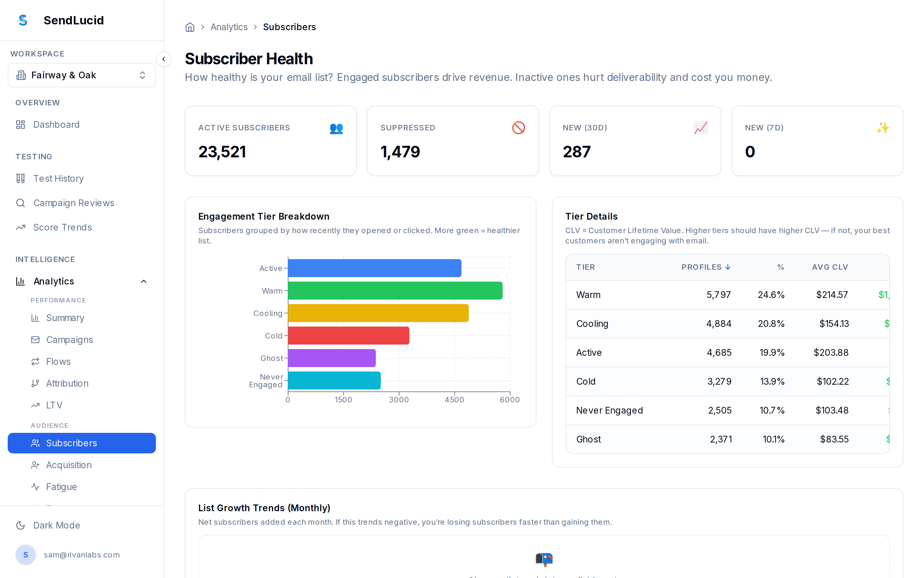Collapse the Analytics section chevron

tap(144, 281)
